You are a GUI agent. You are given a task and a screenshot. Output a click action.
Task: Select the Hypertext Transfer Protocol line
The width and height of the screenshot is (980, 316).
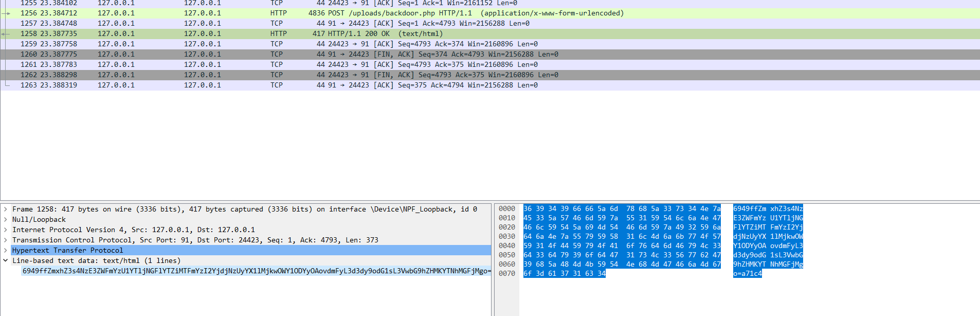[x=67, y=251]
